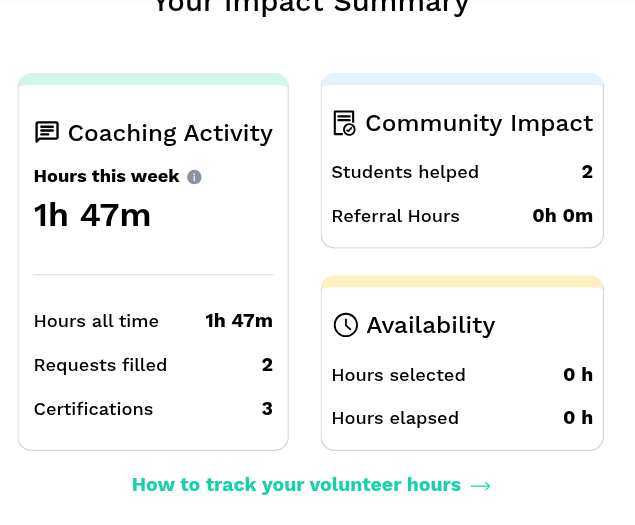635x525 pixels.
Task: Click the arrow after the volunteer hours link
Action: (480, 486)
